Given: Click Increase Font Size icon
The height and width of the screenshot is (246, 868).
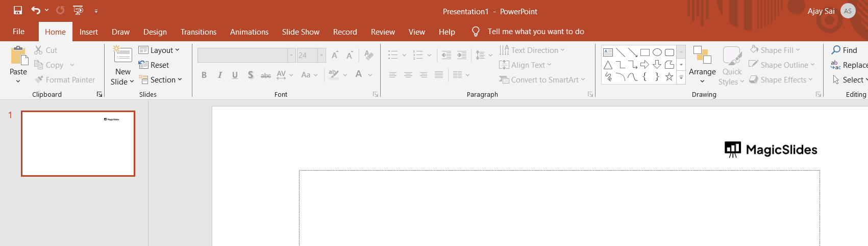Looking at the screenshot, I should point(335,55).
